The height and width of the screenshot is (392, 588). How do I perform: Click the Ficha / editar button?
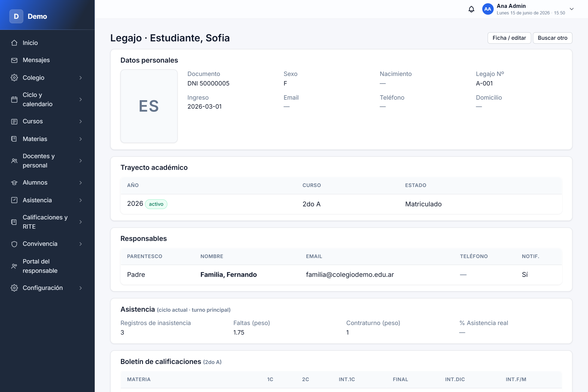[x=509, y=38]
